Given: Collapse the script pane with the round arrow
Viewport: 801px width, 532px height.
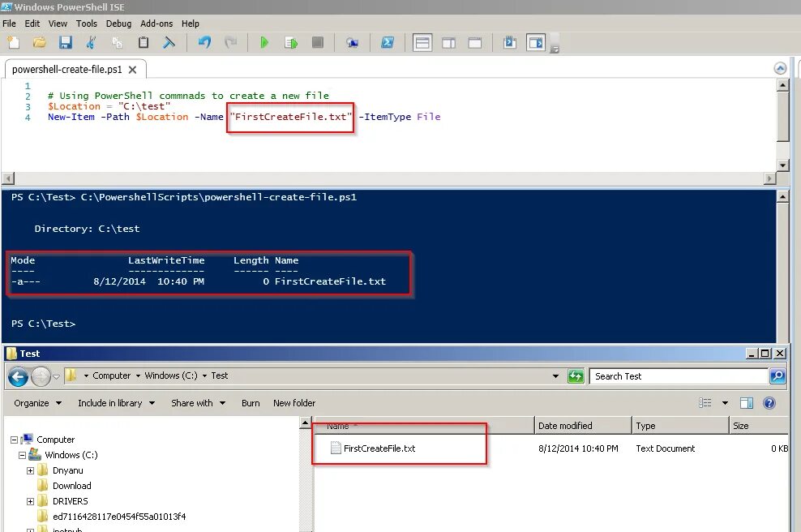Looking at the screenshot, I should tap(780, 68).
